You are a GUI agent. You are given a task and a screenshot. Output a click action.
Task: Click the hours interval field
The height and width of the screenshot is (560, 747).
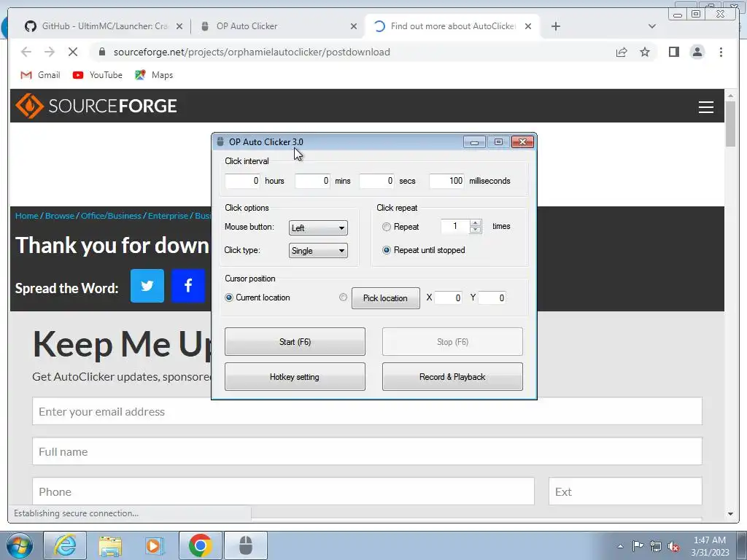(242, 181)
